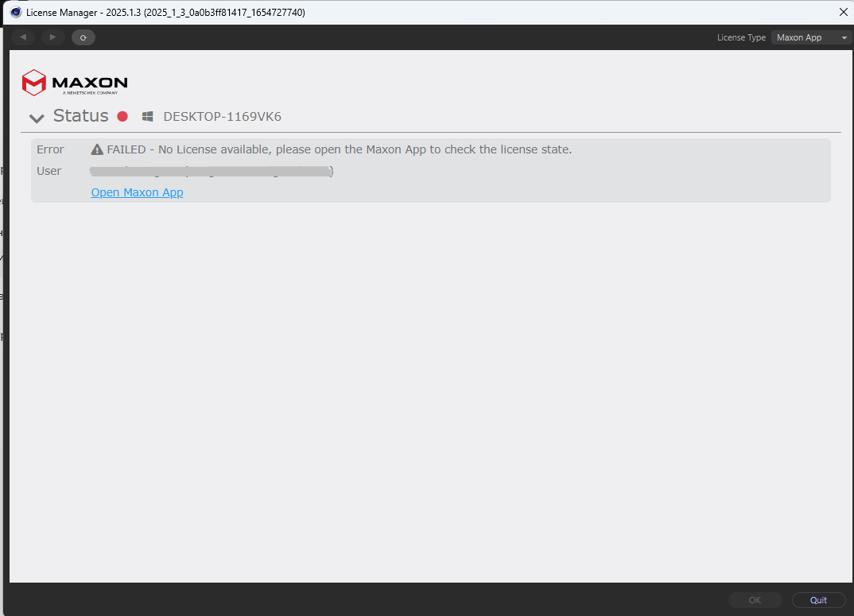The image size is (854, 616).
Task: Go forward with the right arrow button
Action: [52, 37]
